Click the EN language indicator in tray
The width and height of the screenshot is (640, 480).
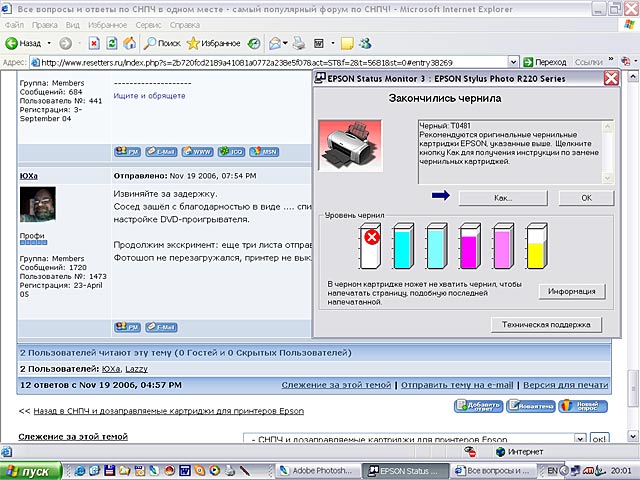point(552,471)
